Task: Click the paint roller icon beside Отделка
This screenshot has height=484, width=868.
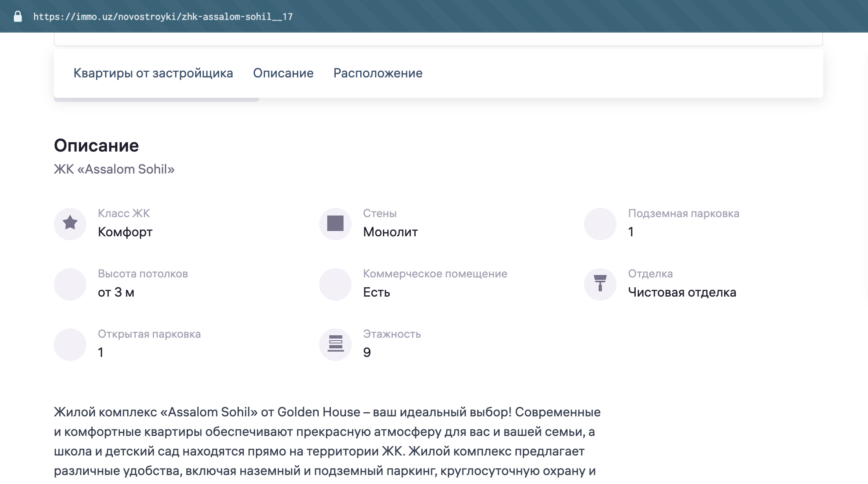Action: pos(600,284)
